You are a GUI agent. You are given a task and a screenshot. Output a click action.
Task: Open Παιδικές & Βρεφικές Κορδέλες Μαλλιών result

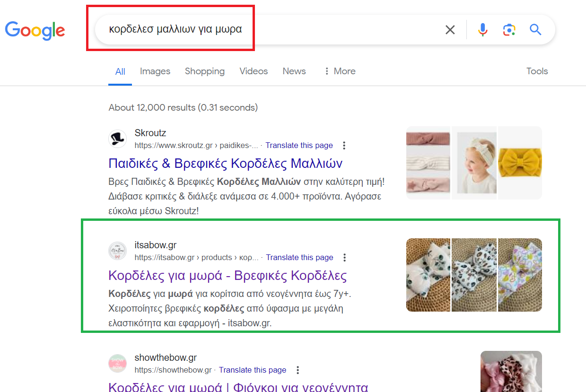[x=225, y=164]
